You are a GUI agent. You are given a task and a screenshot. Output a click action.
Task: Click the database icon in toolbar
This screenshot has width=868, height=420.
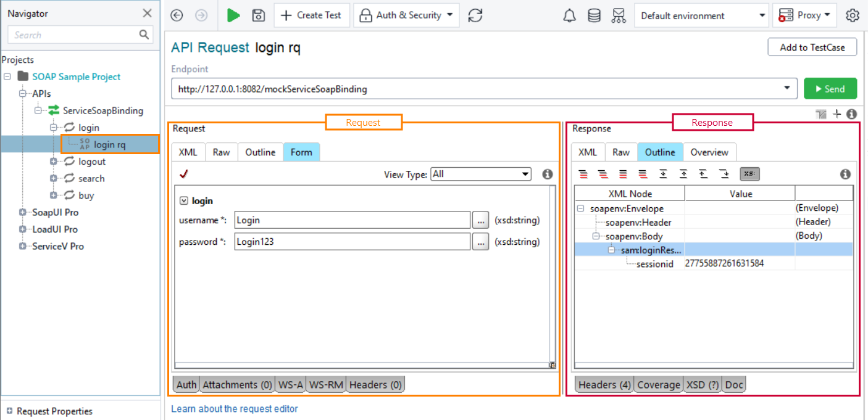(594, 15)
